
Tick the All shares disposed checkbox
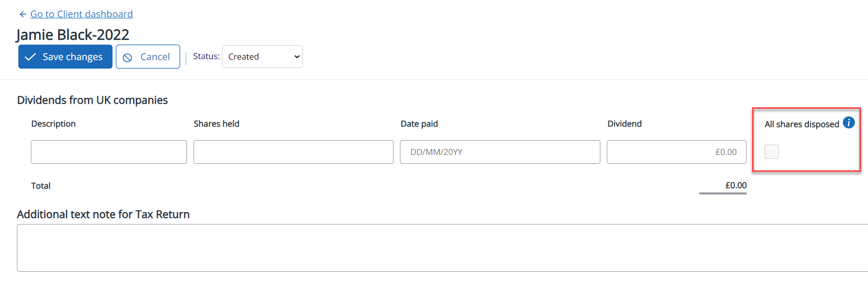pos(772,151)
